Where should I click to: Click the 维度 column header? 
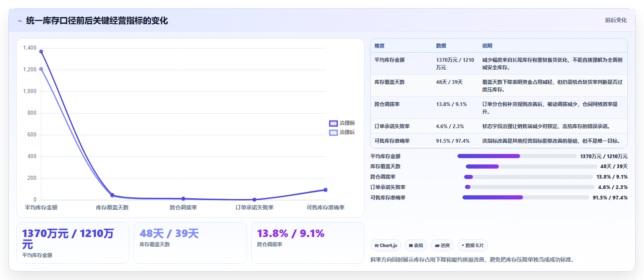click(x=379, y=46)
